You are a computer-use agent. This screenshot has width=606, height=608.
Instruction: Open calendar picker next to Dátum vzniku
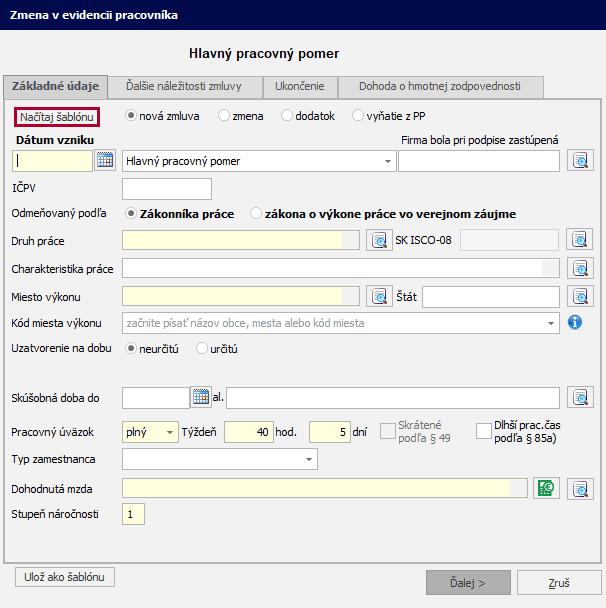pyautogui.click(x=106, y=160)
